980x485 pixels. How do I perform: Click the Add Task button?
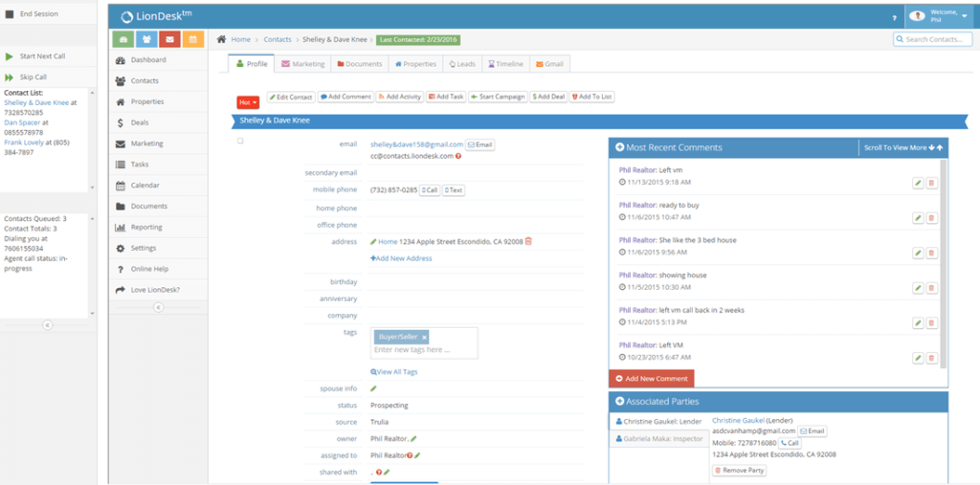pos(446,97)
